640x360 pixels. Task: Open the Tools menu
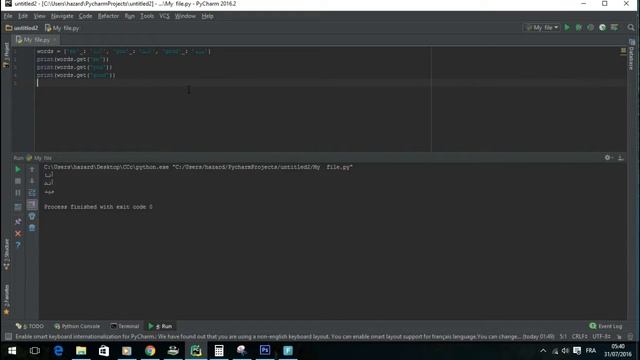[147, 16]
